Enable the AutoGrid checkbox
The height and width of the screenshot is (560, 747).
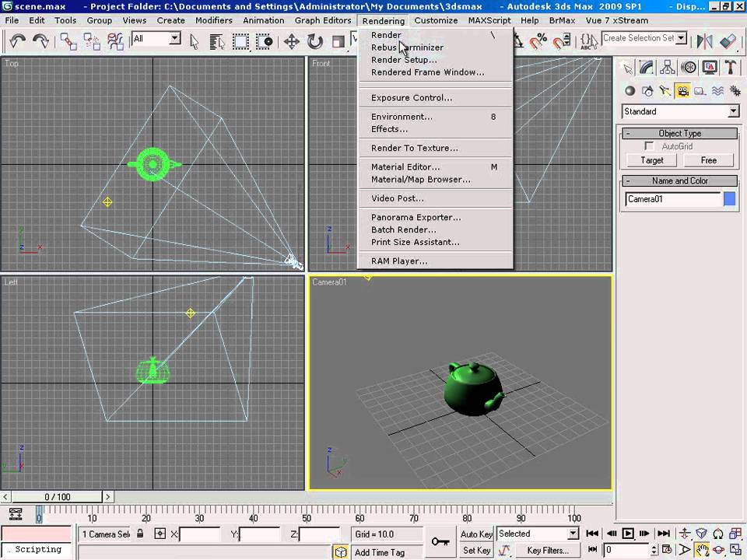point(648,146)
